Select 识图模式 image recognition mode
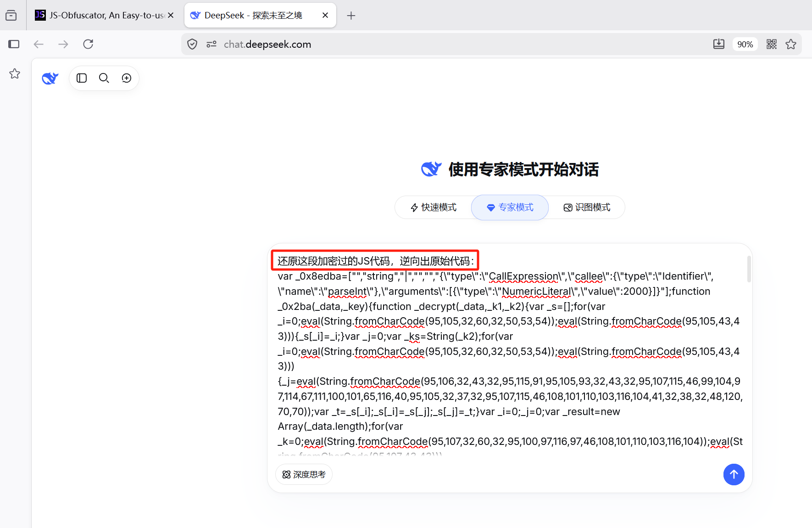This screenshot has width=812, height=528. pyautogui.click(x=587, y=208)
